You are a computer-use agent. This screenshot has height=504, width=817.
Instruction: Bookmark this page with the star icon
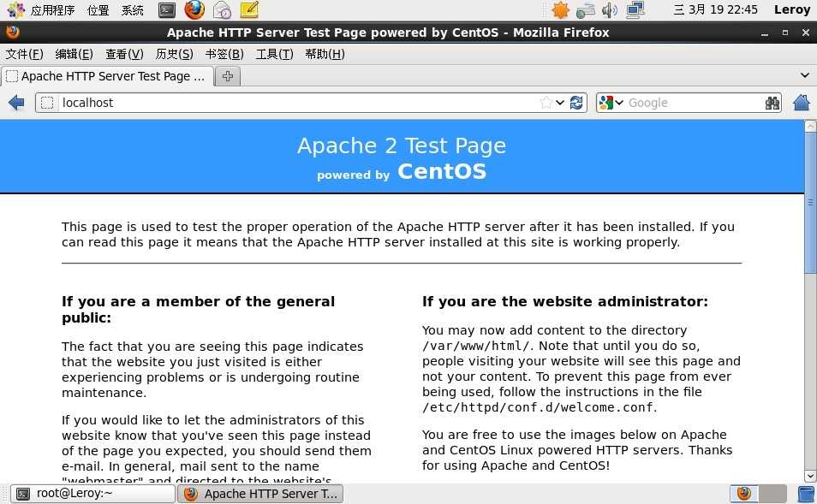pyautogui.click(x=546, y=103)
